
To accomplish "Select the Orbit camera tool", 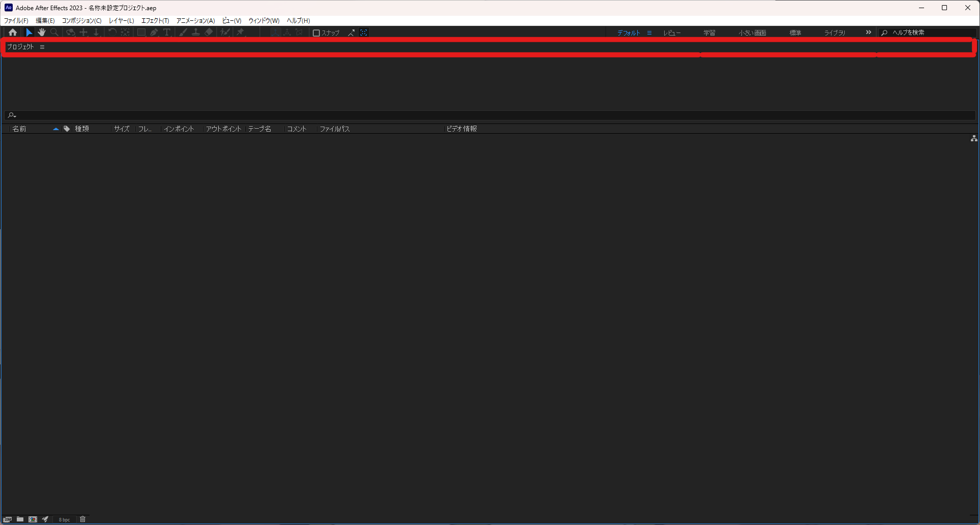I will point(71,33).
